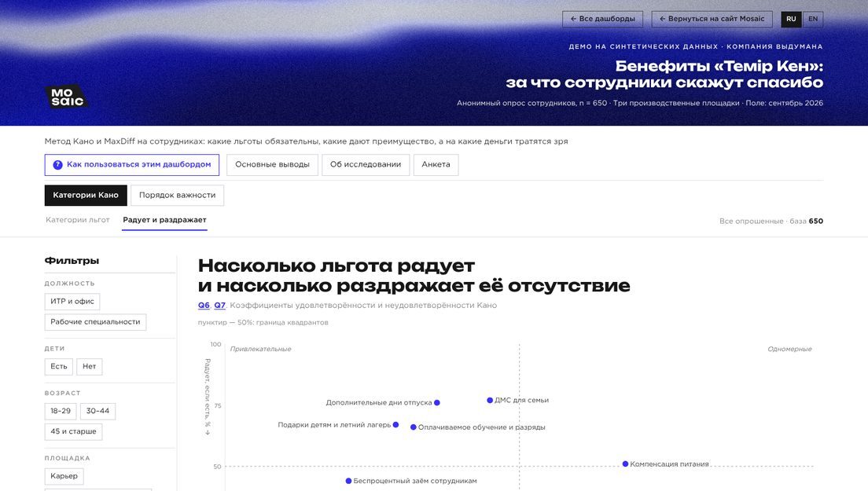This screenshot has width=868, height=491.
Task: Toggle 'ИТР и офис' position filter
Action: [x=72, y=302]
